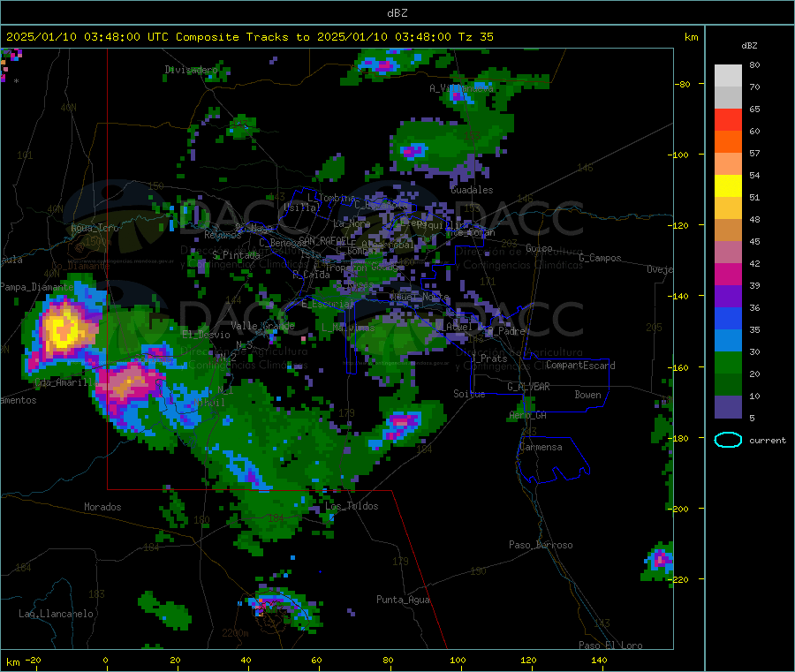Click the 'current' legend label
Screen dimensions: 795x672
point(768,441)
